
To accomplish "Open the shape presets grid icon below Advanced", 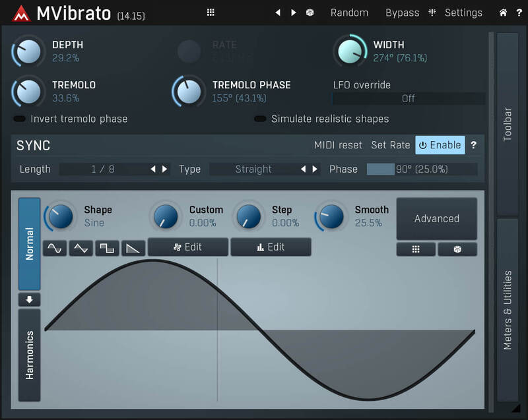I will click(416, 249).
